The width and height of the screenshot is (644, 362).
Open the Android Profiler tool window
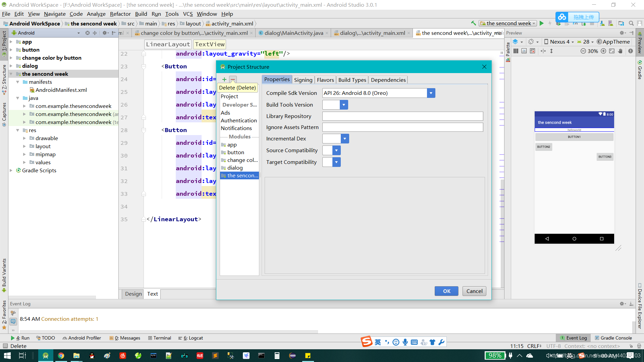82,338
